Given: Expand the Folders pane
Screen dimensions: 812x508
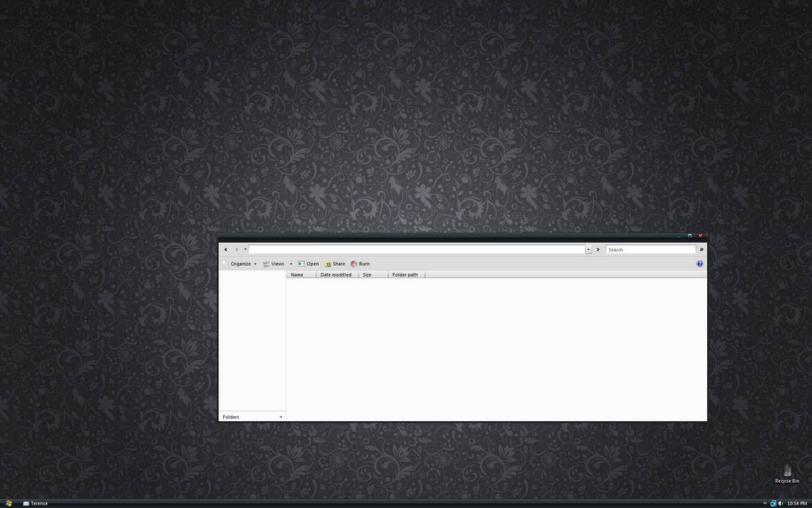Looking at the screenshot, I should tap(252, 417).
